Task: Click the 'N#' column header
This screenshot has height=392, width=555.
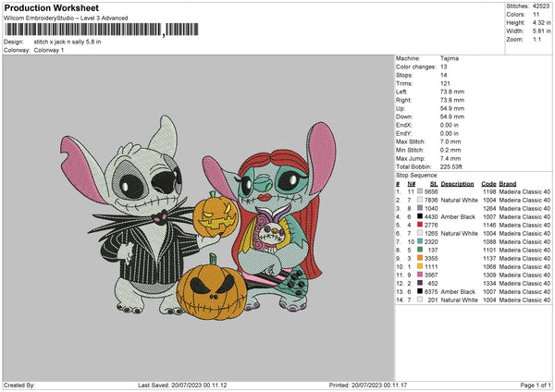Action: [x=412, y=184]
